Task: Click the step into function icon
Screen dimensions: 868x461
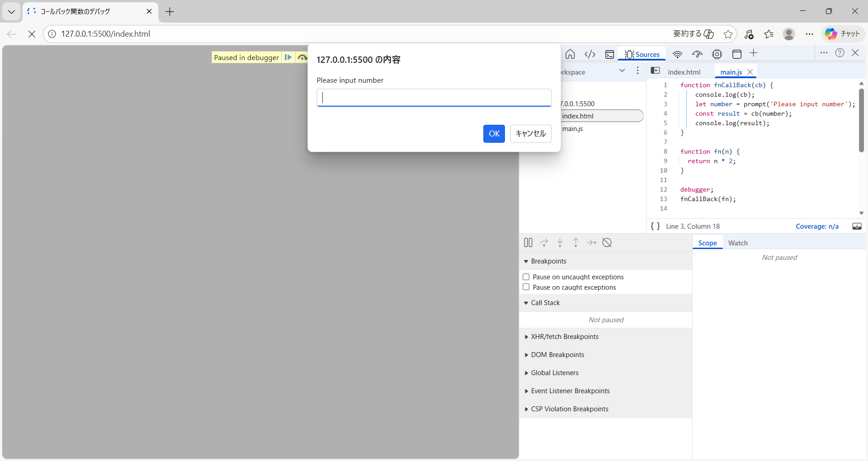Action: pos(560,243)
